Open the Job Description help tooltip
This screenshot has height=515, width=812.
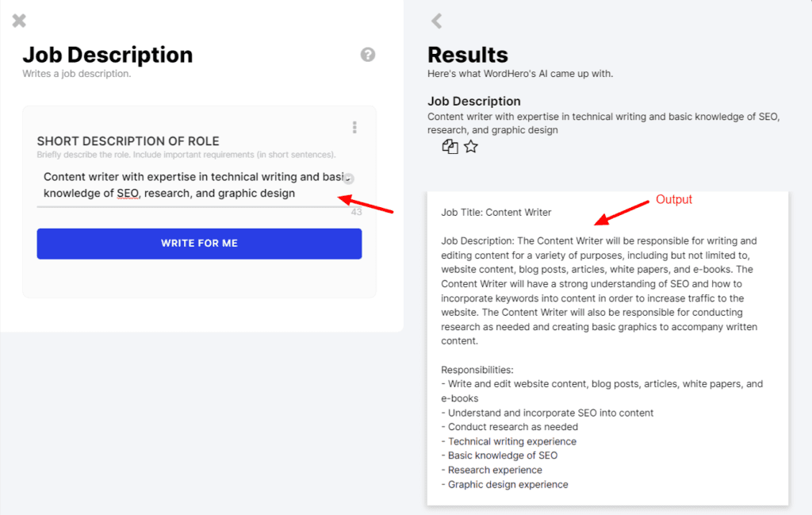tap(367, 55)
